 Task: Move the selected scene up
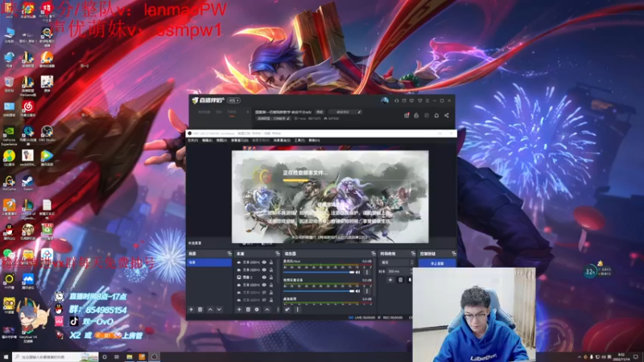pos(210,310)
